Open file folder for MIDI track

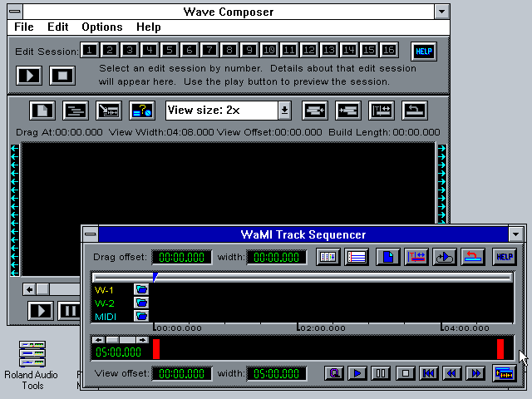click(141, 316)
